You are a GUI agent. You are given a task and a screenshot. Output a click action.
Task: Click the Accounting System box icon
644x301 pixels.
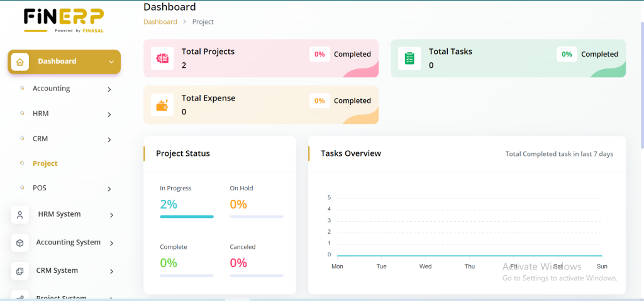[20, 243]
